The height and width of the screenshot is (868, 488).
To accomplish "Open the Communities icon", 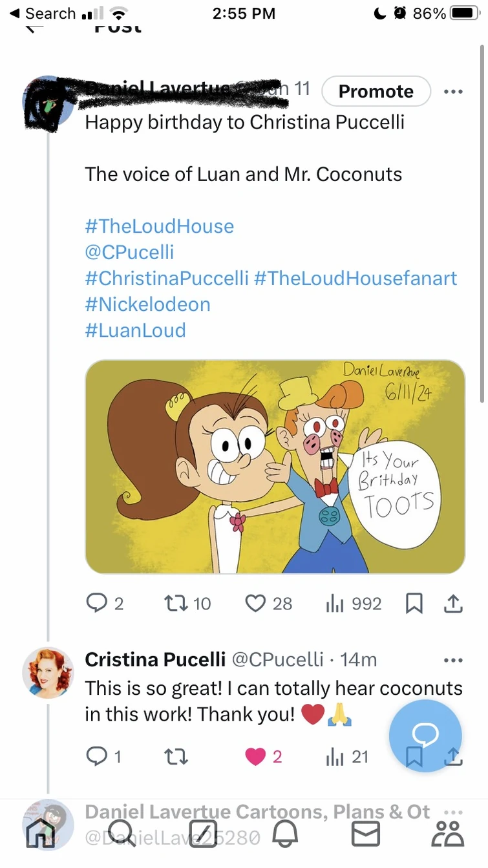I will click(448, 834).
